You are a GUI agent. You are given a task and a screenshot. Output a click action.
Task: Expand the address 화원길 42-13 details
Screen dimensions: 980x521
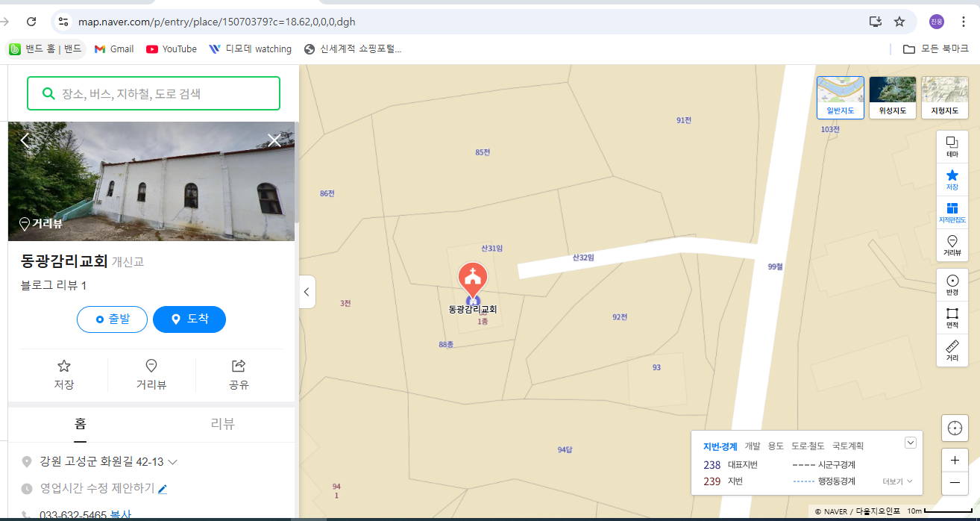[x=173, y=462]
